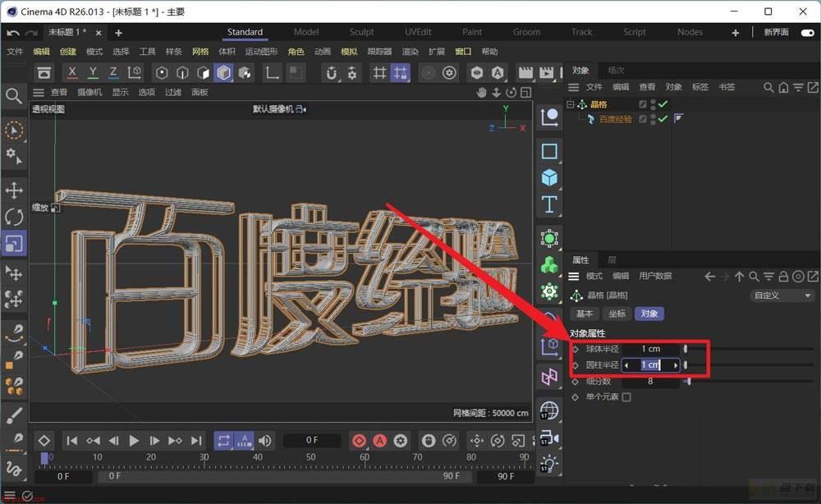Image resolution: width=821 pixels, height=504 pixels.
Task: Click the back arrow in Attributes panel
Action: point(710,277)
